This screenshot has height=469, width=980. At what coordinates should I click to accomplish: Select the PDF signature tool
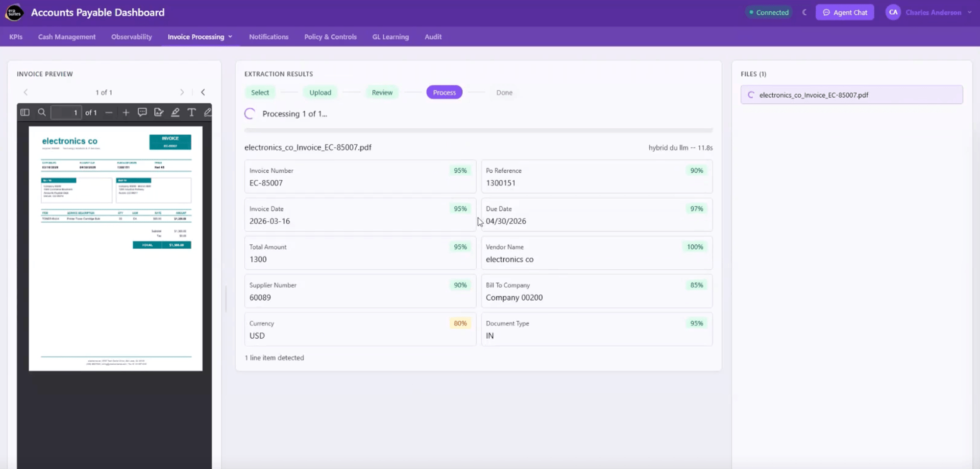tap(159, 112)
